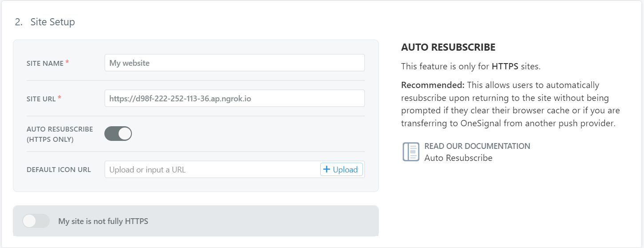644x248 pixels.
Task: Click the DEFAULT ICON URL label
Action: 59,170
